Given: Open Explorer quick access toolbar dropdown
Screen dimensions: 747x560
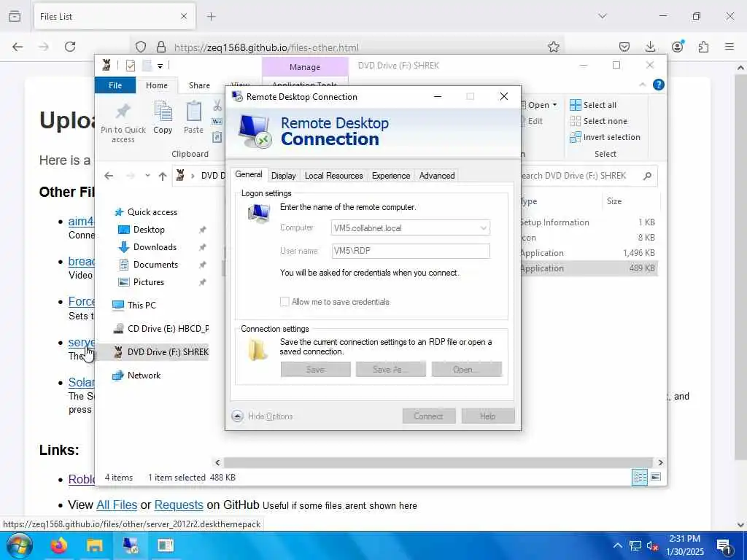Looking at the screenshot, I should (160, 66).
